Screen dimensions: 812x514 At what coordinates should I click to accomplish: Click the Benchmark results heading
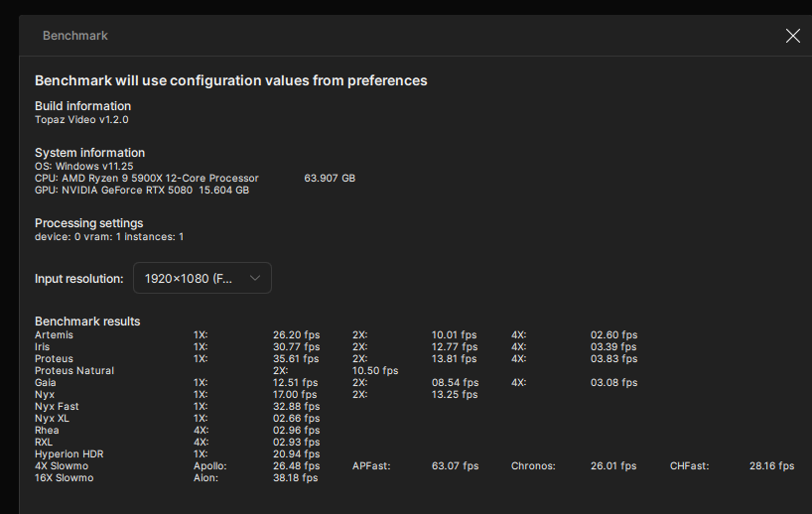coord(87,321)
